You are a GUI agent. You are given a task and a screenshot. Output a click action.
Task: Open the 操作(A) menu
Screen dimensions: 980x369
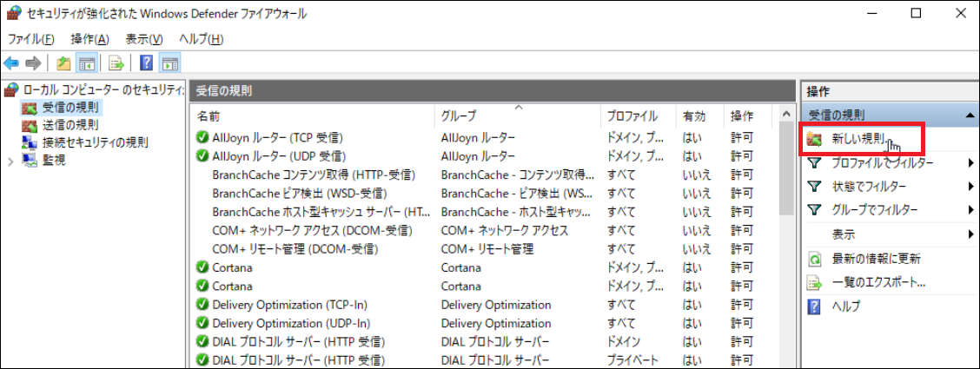click(x=90, y=39)
